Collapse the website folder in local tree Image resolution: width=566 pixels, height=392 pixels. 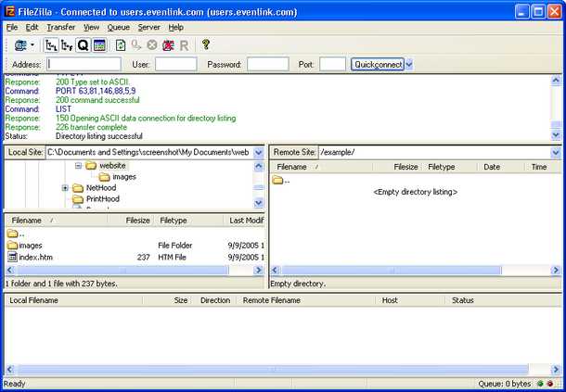78,166
